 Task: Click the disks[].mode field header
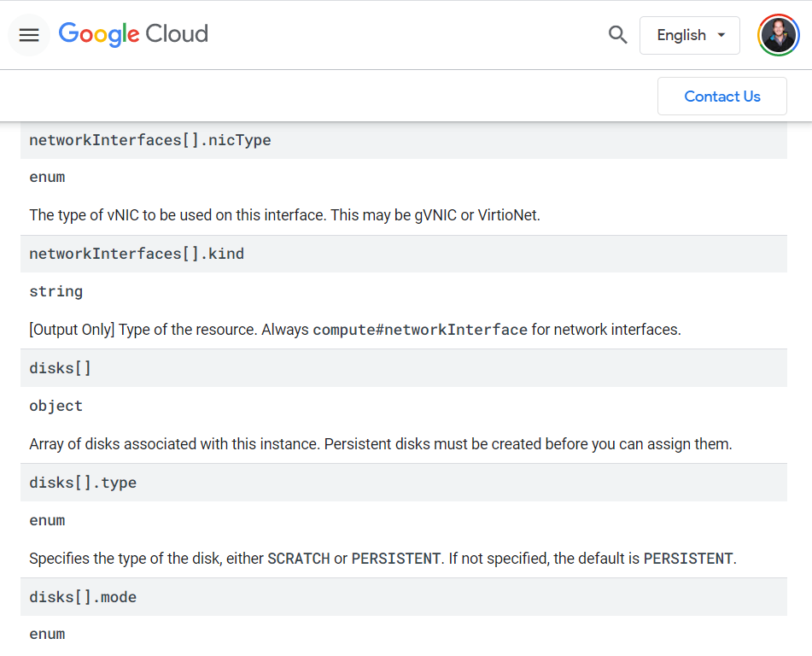(403, 597)
